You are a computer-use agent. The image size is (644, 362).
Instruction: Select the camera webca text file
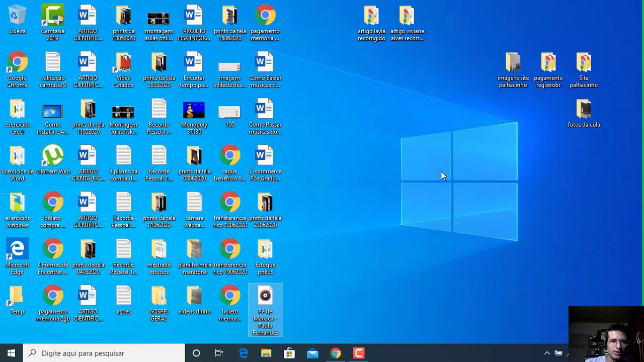pos(194,210)
